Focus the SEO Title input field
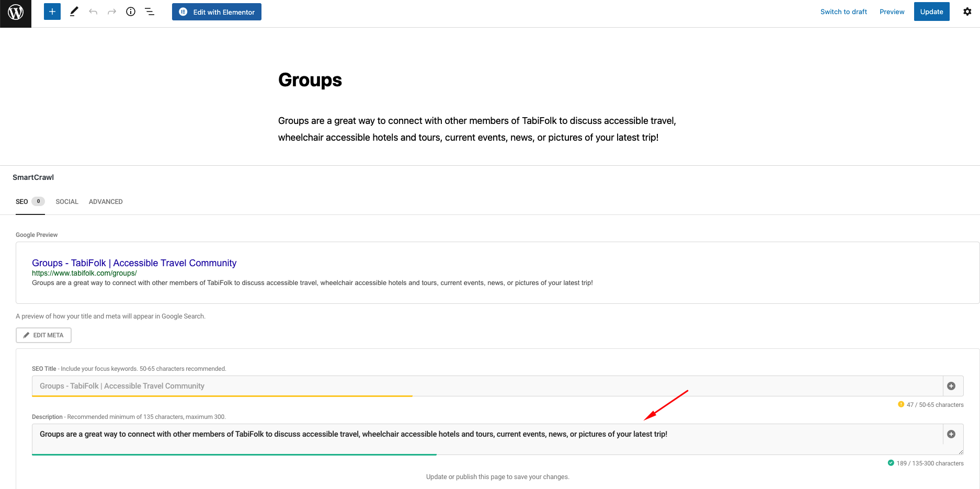This screenshot has width=980, height=489. click(487, 386)
